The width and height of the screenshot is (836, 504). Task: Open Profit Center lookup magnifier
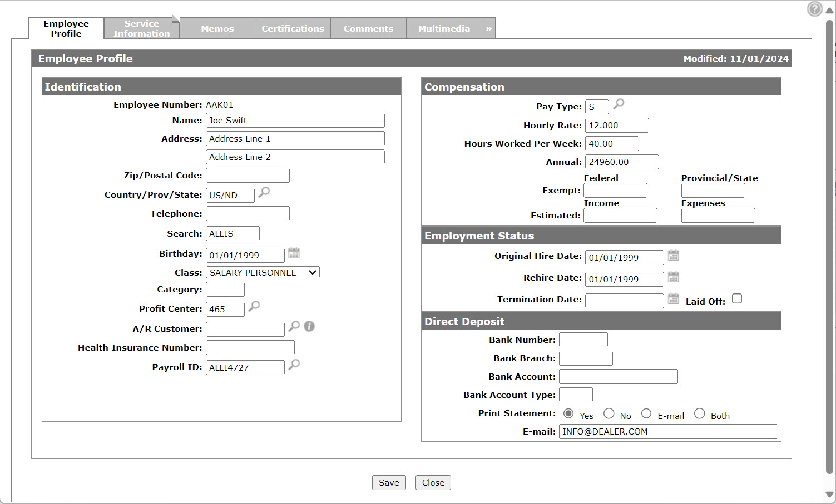tap(254, 306)
